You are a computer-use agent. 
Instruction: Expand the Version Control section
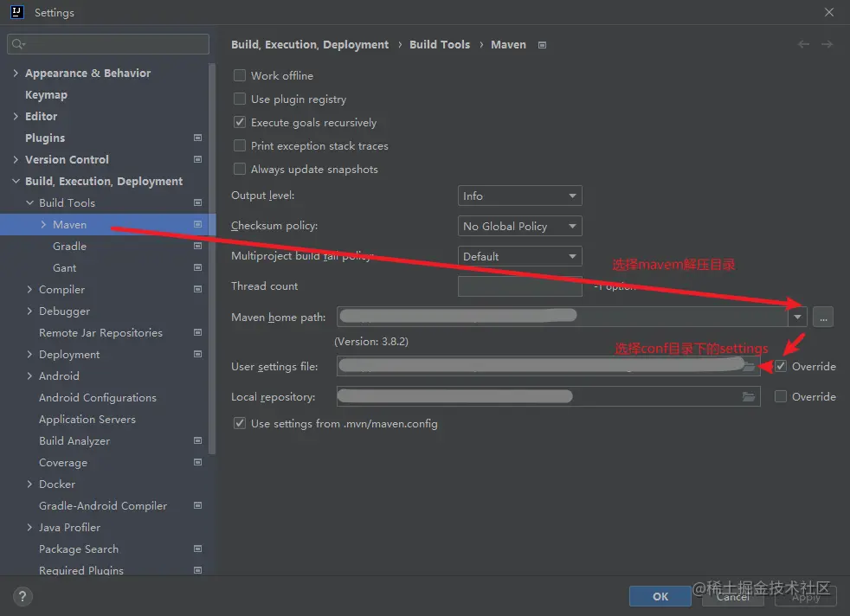tap(16, 159)
